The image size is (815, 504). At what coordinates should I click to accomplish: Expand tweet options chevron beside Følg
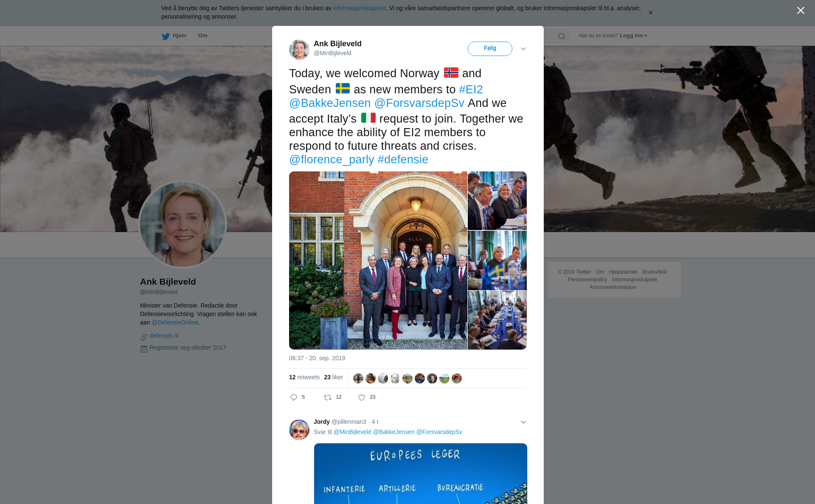[523, 49]
